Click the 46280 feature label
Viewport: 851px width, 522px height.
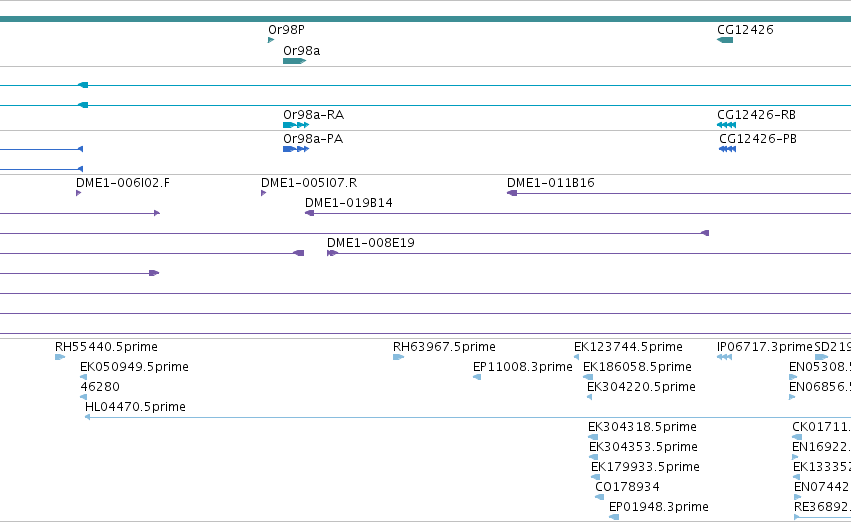pos(100,387)
